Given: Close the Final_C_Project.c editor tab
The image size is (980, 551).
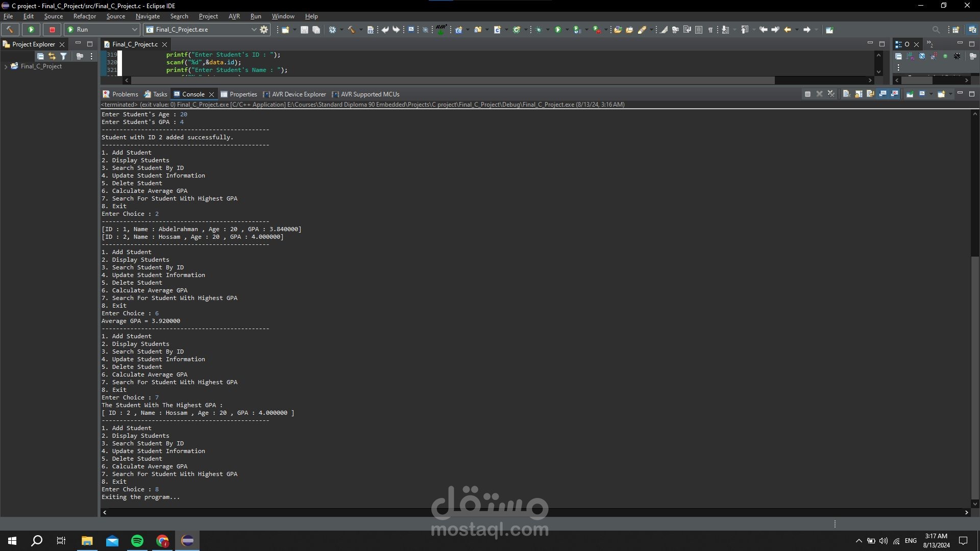Looking at the screenshot, I should coord(165,44).
